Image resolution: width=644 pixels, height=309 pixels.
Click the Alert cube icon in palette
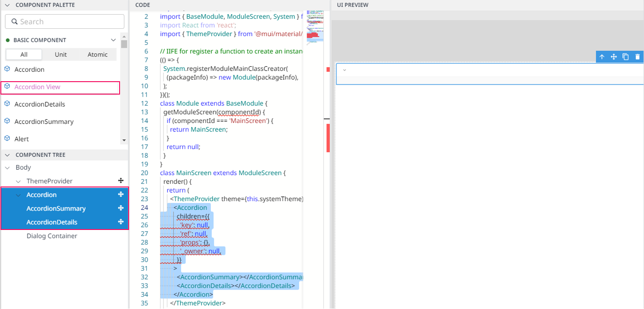pos(7,138)
